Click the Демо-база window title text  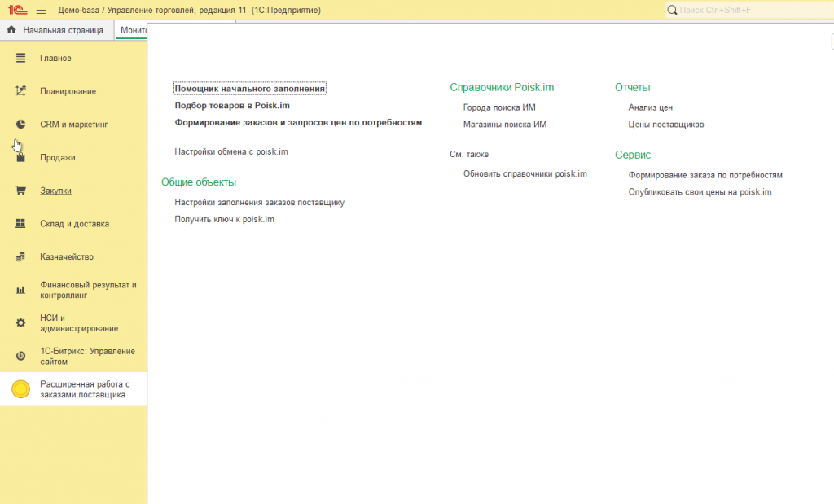(x=189, y=10)
